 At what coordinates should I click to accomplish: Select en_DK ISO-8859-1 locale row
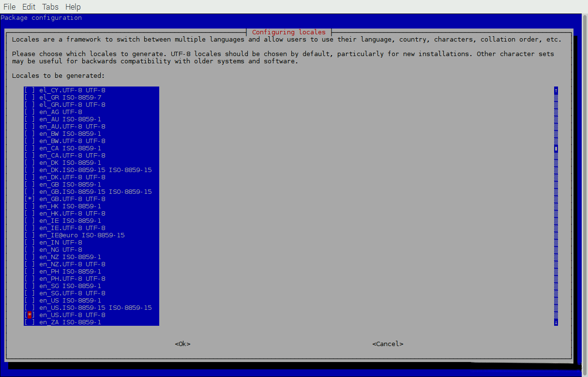pos(91,163)
